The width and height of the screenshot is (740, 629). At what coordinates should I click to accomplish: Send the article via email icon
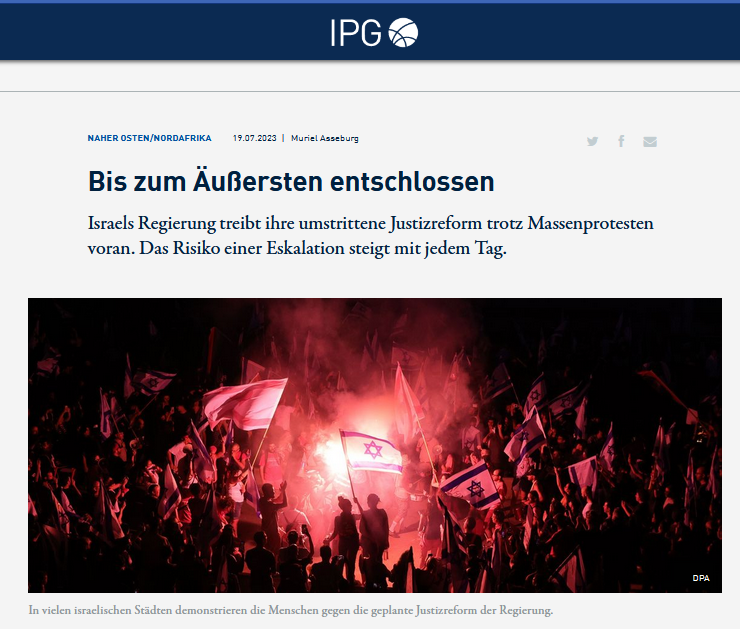(x=650, y=142)
